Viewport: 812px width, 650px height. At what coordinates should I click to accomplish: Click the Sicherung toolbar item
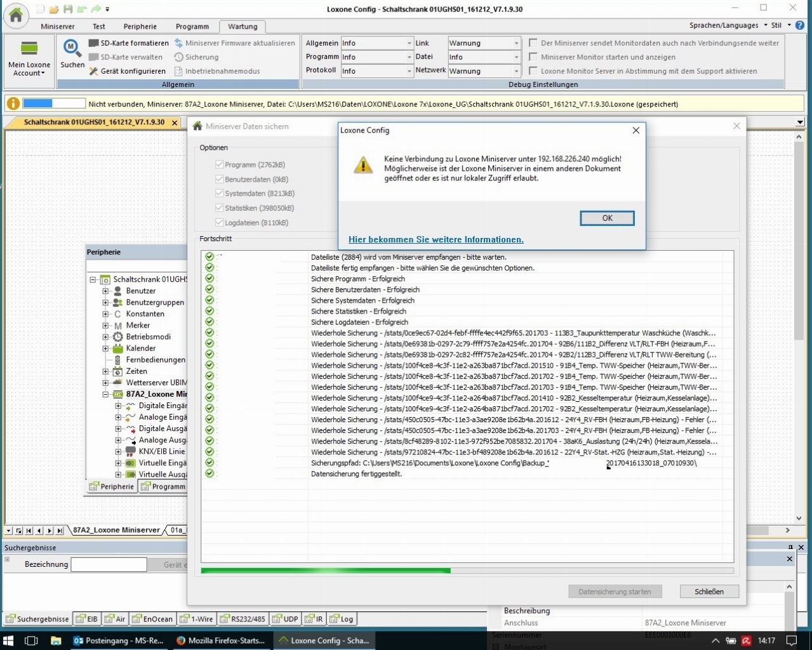(196, 57)
